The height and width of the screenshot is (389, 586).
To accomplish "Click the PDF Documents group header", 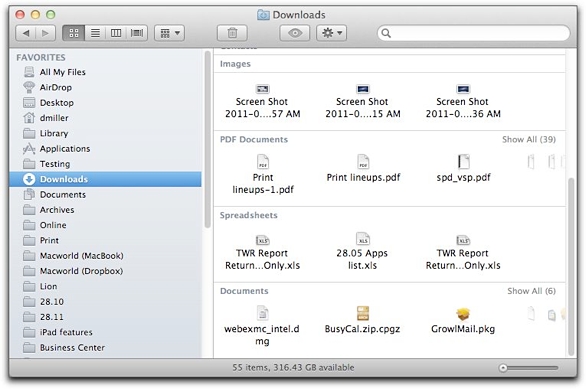I will tap(254, 139).
